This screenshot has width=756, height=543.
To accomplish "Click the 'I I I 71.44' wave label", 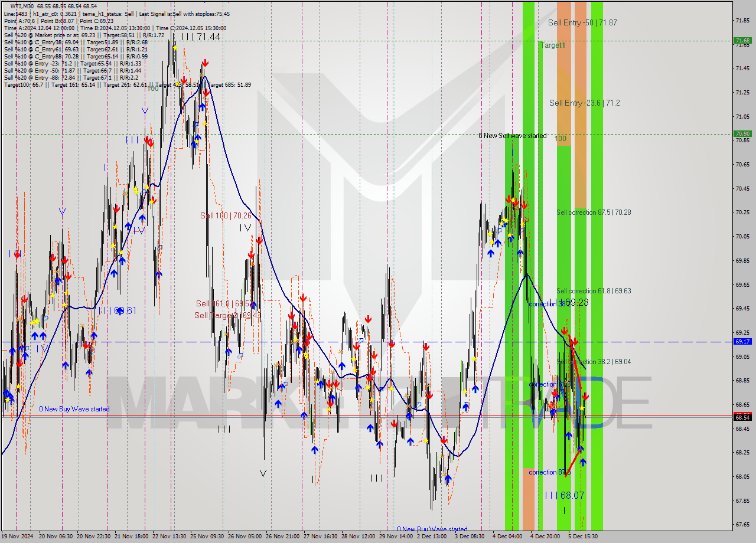I will click(200, 37).
